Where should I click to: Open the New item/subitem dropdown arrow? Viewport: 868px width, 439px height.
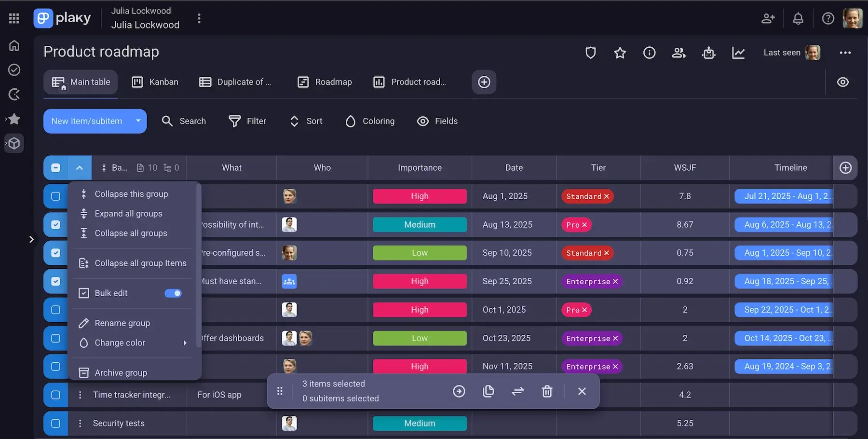(138, 121)
